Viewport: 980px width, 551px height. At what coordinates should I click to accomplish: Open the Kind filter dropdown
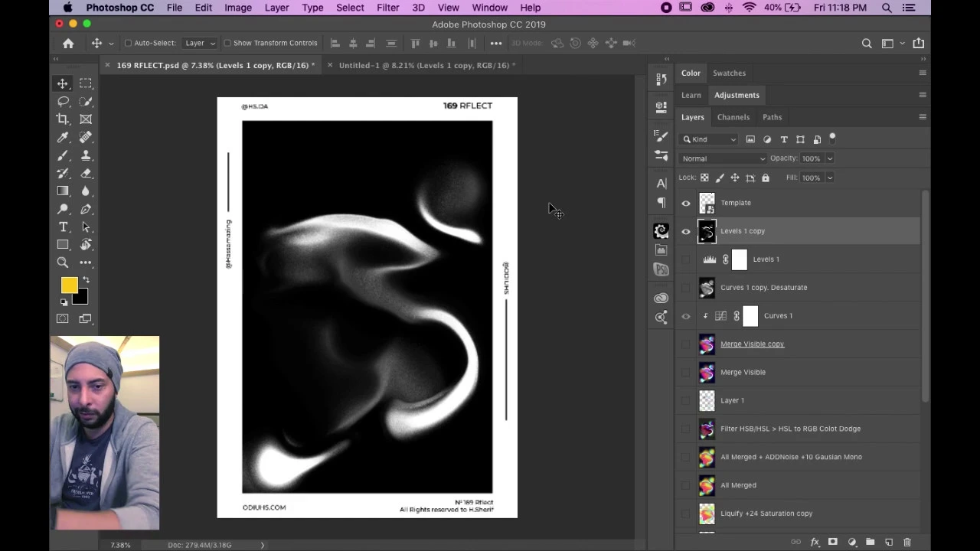tap(710, 139)
